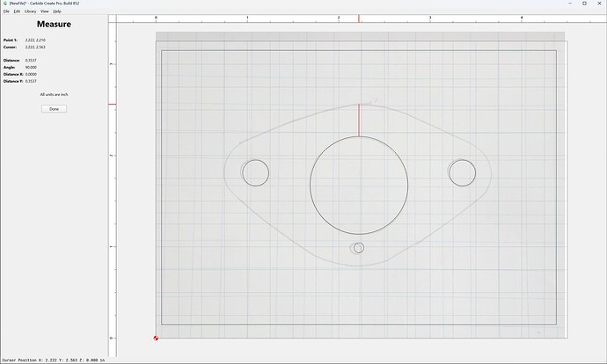
Task: Maximize the Carbide Create window
Action: 584,4
